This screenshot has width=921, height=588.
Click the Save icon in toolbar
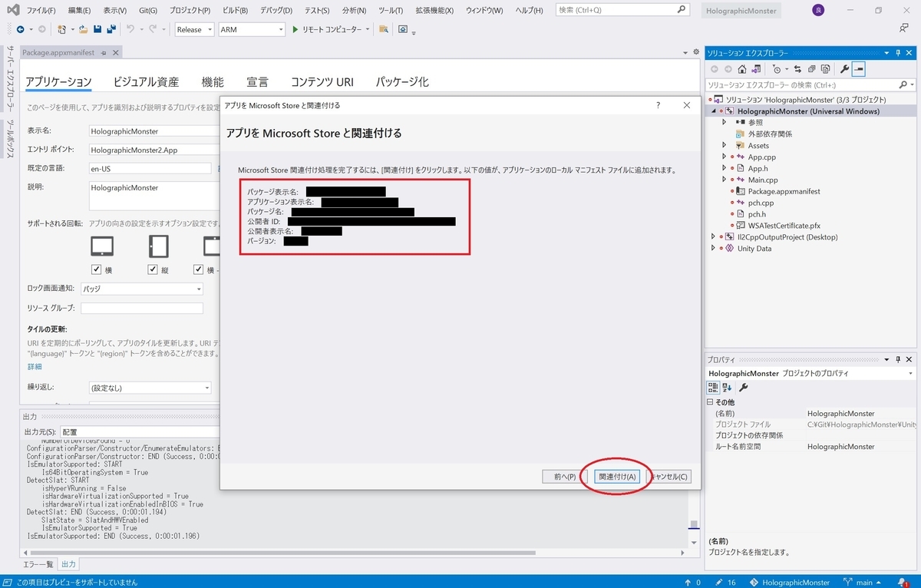tap(97, 29)
